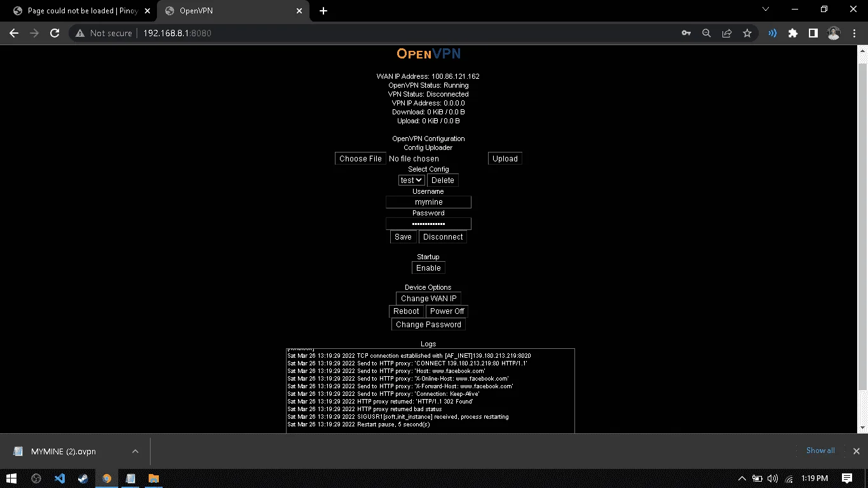Image resolution: width=868 pixels, height=488 pixels.
Task: Click the zoom magnifier icon in address bar
Action: (706, 33)
